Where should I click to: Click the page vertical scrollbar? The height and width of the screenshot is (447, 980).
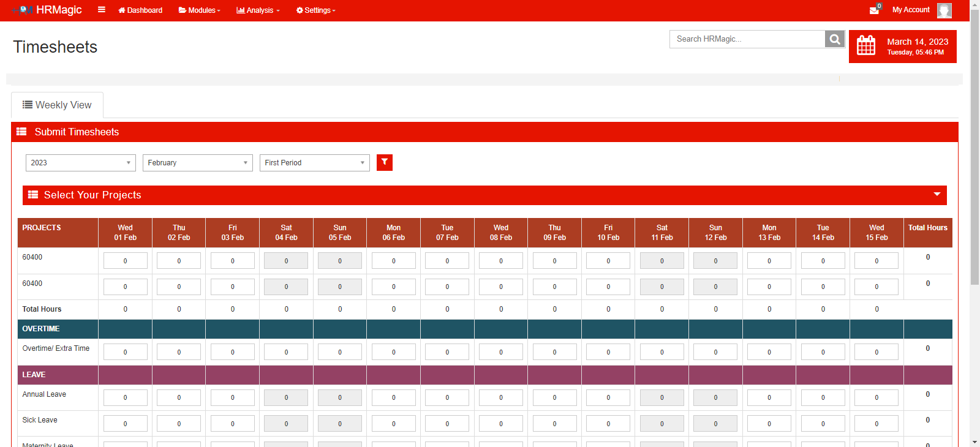point(974,147)
